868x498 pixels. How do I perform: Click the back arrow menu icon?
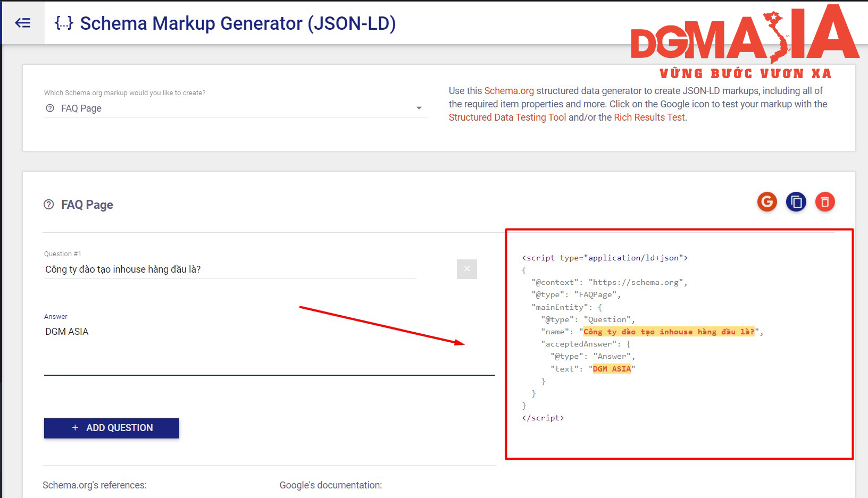(x=23, y=23)
